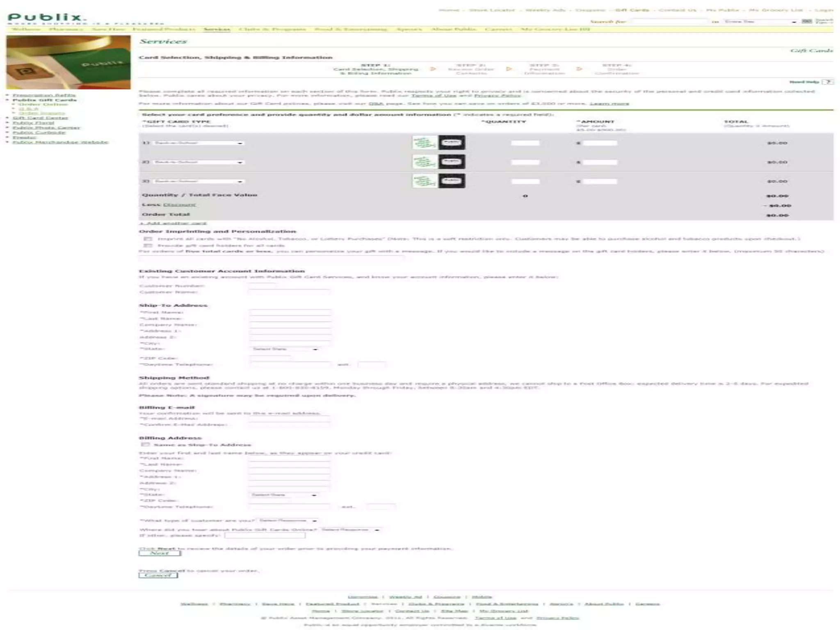Screen dimensions: 840x630
Task: Select Pharmacy in the top navigation
Action: tap(66, 29)
